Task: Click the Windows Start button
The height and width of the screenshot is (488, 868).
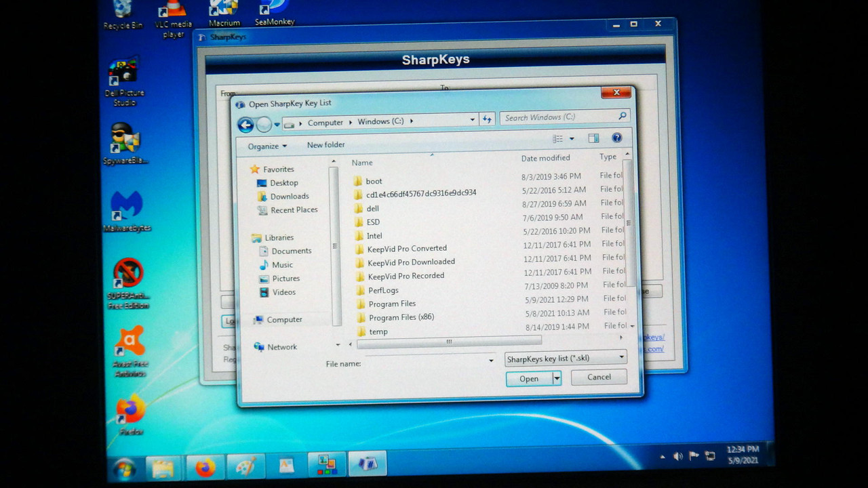Action: click(124, 468)
